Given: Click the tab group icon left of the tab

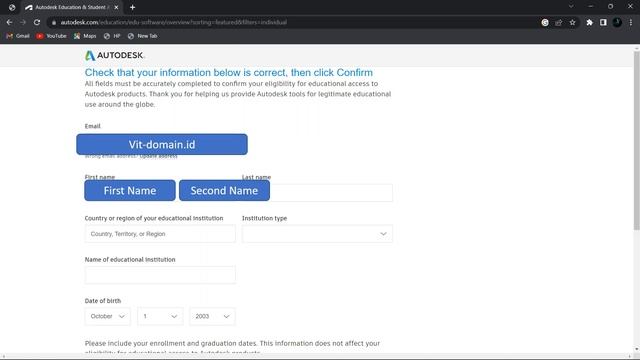Looking at the screenshot, I should click(12, 7).
